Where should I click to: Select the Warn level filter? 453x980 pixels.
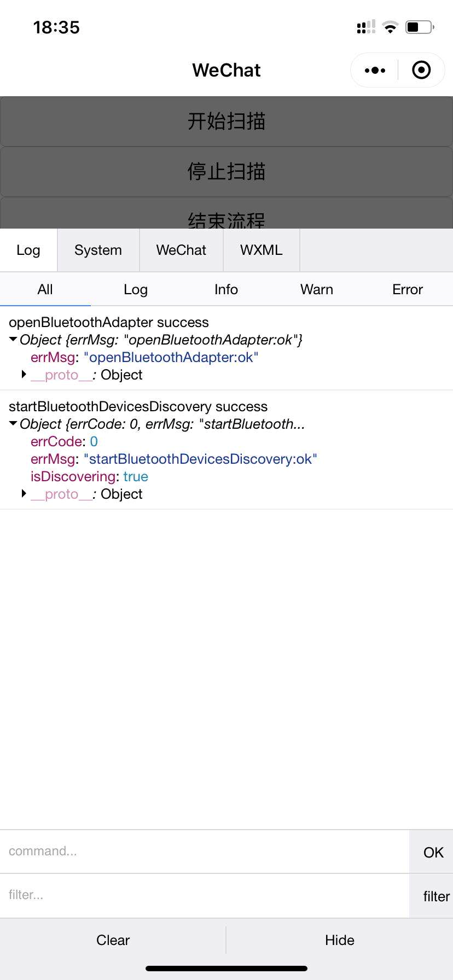[317, 289]
